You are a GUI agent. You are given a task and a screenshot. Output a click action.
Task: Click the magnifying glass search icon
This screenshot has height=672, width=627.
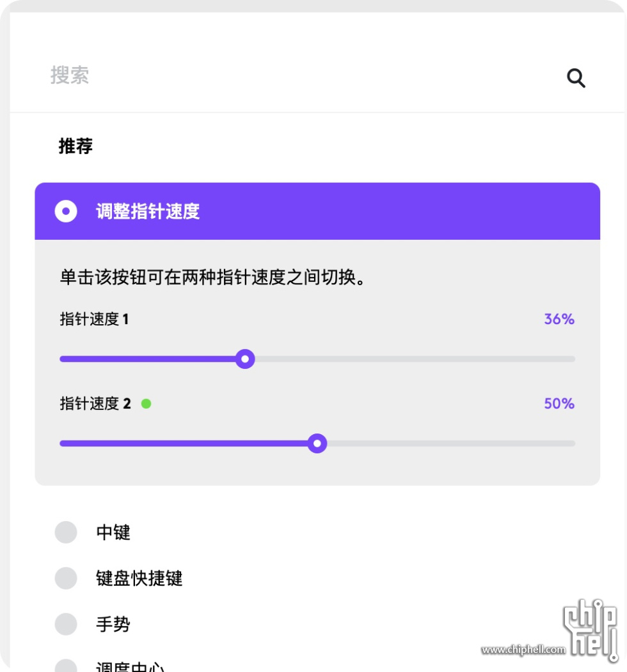(x=576, y=78)
